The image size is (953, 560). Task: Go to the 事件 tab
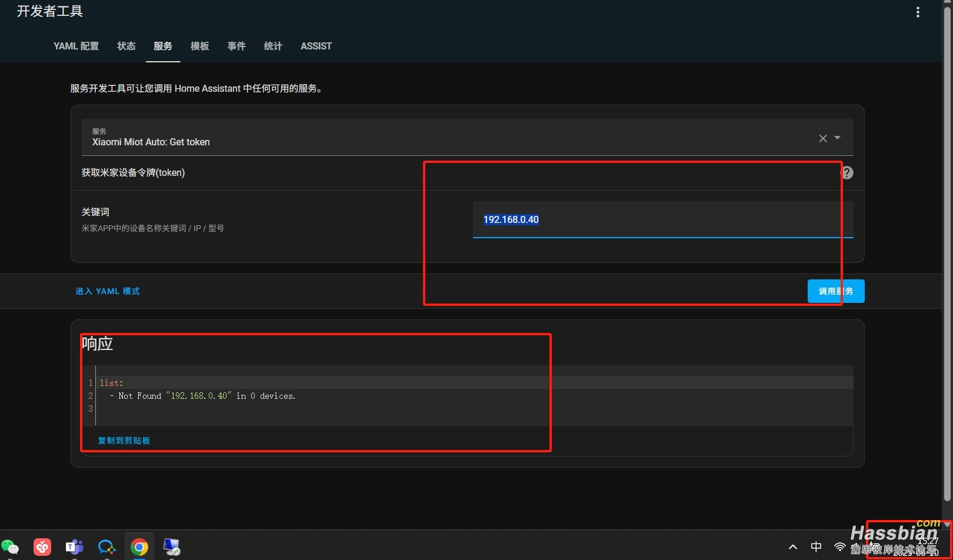236,46
